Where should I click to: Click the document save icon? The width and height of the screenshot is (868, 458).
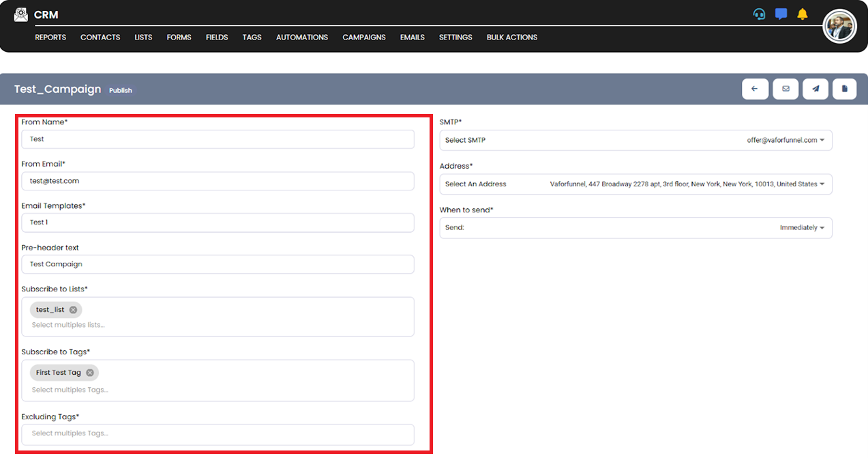pyautogui.click(x=845, y=89)
